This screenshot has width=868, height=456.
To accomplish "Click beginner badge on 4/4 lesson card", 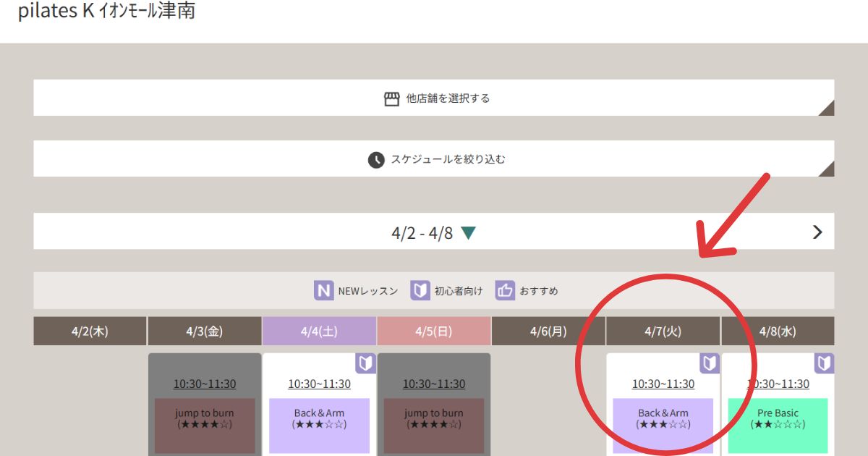I will point(365,363).
